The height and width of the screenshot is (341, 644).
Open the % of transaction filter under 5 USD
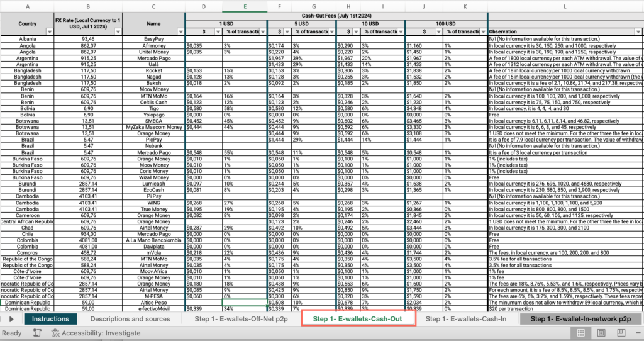(332, 32)
